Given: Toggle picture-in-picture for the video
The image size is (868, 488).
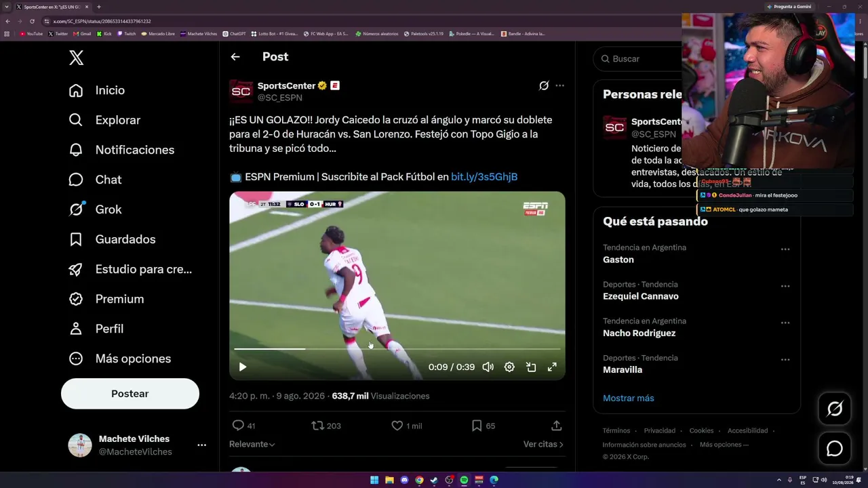Looking at the screenshot, I should pos(531,367).
